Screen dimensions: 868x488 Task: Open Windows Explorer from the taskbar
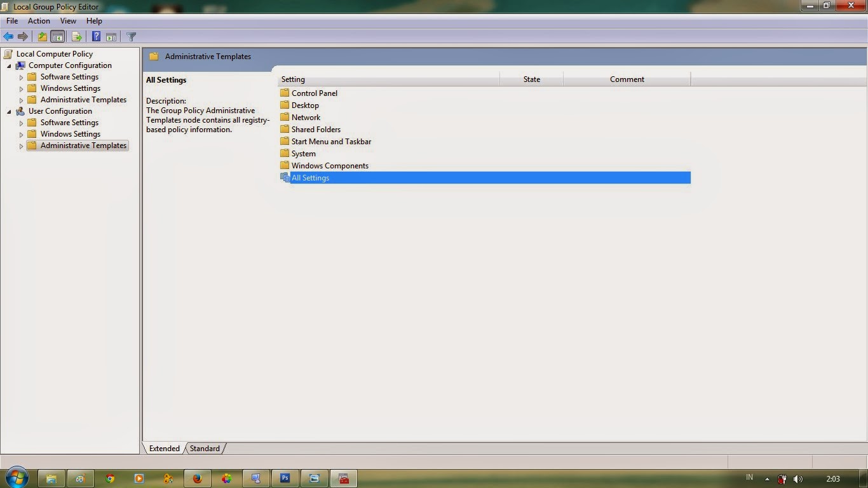(51, 478)
